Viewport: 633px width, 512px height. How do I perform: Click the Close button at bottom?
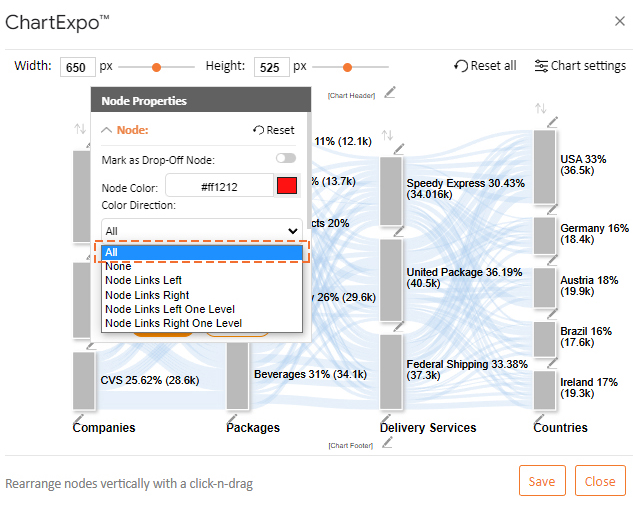coord(600,481)
